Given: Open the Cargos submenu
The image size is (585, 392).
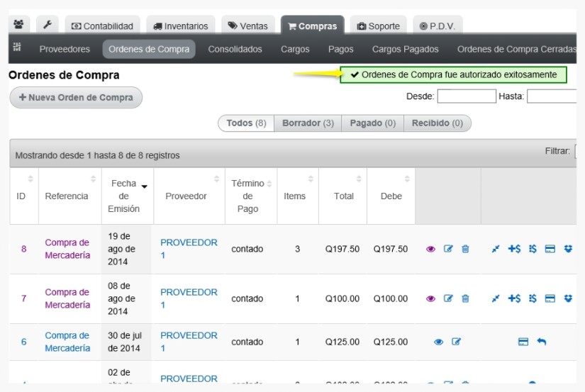Looking at the screenshot, I should [x=295, y=49].
